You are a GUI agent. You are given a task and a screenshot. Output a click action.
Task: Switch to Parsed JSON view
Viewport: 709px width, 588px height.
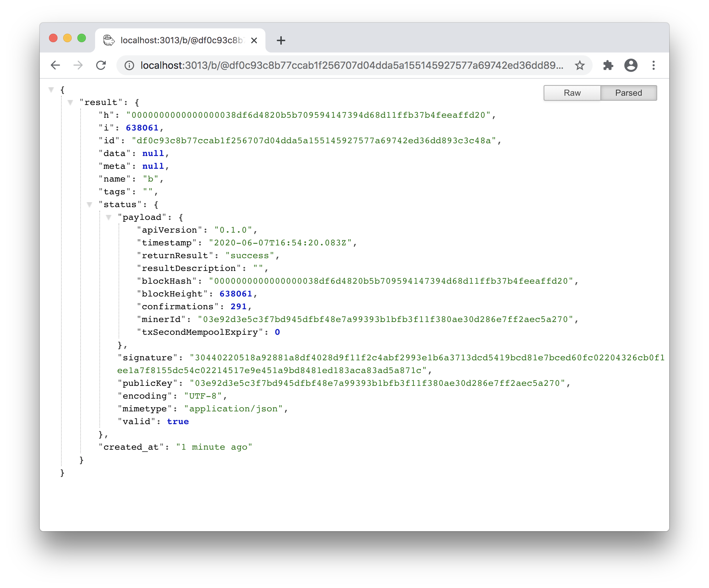tap(628, 93)
